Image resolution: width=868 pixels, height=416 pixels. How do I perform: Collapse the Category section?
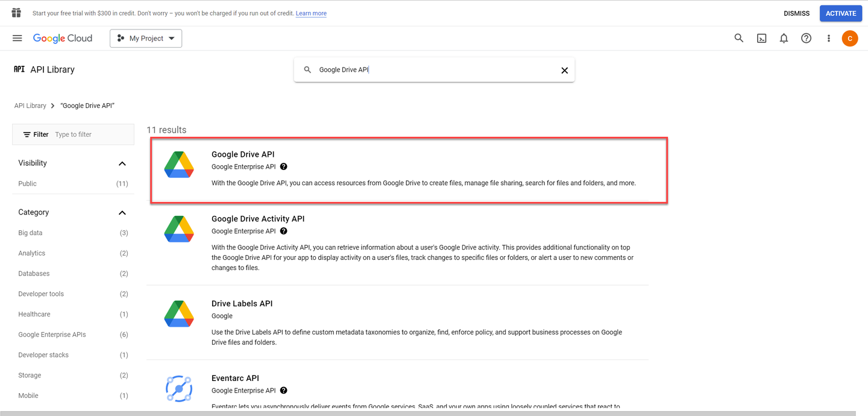(x=122, y=212)
